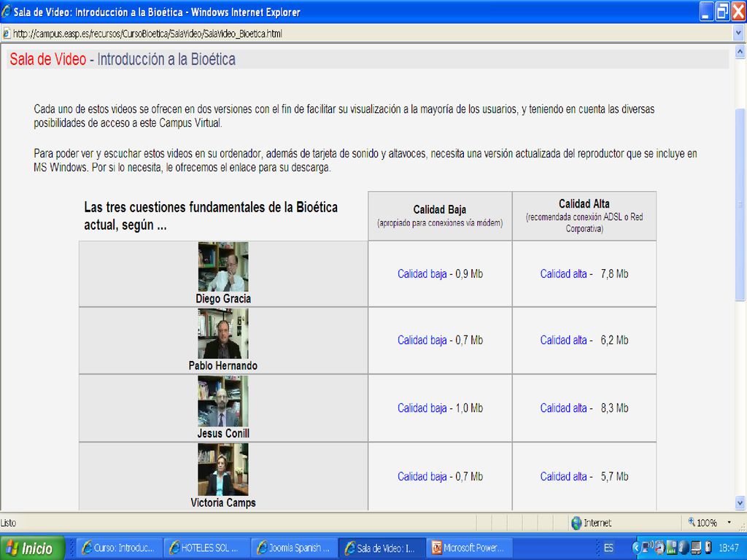Open Victoria Camps' Calidad alta video link

(563, 476)
